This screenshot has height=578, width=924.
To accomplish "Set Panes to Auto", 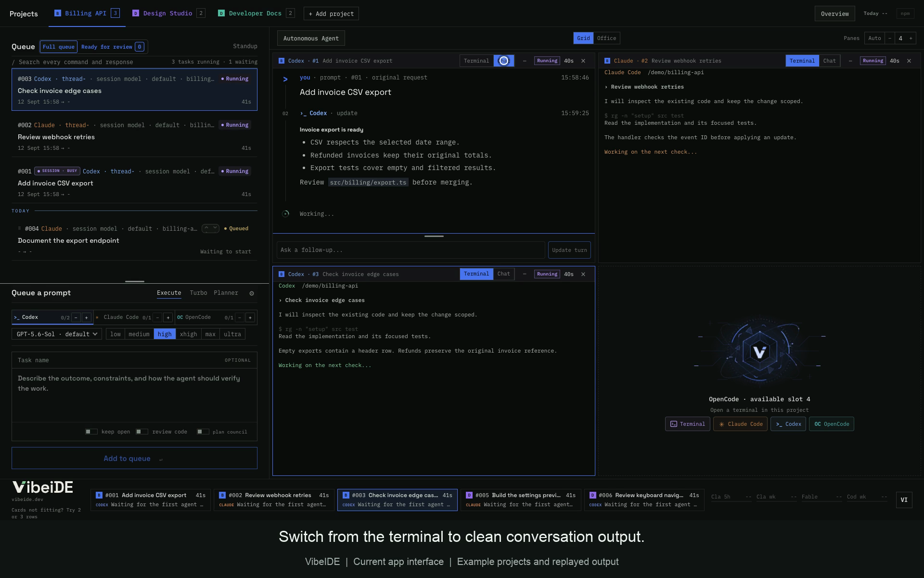I will [x=875, y=38].
